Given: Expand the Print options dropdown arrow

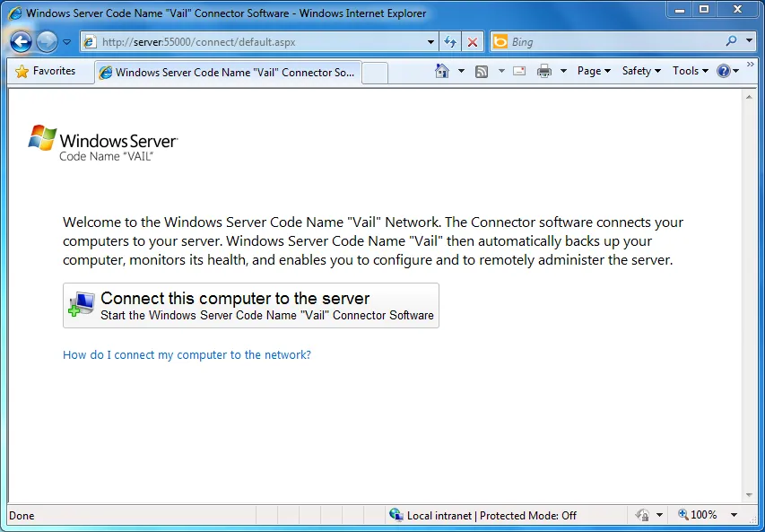Looking at the screenshot, I should click(563, 71).
